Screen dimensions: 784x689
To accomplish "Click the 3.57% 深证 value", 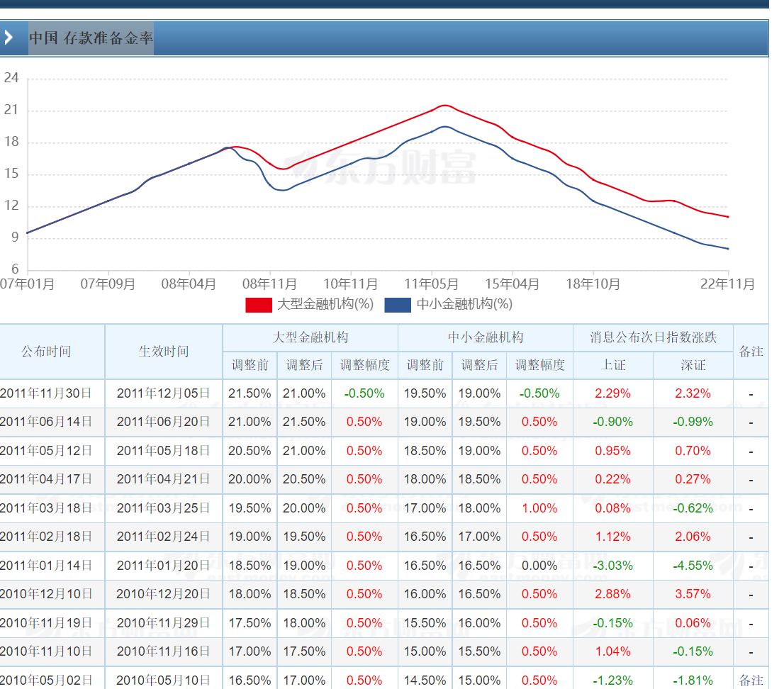I will (693, 595).
